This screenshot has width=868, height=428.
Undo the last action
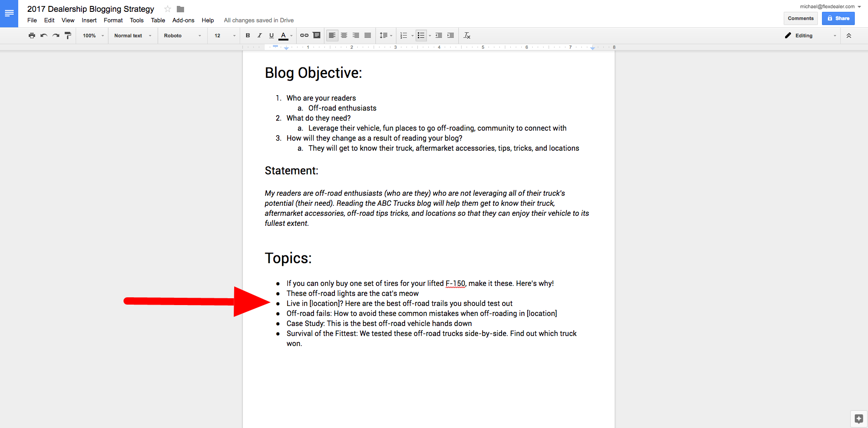[44, 36]
